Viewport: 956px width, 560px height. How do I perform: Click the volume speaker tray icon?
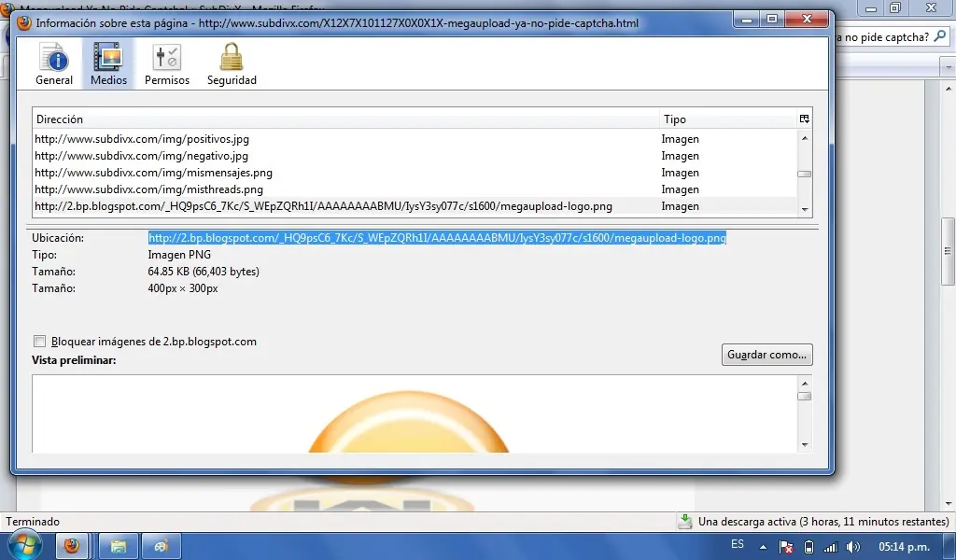[x=853, y=547]
